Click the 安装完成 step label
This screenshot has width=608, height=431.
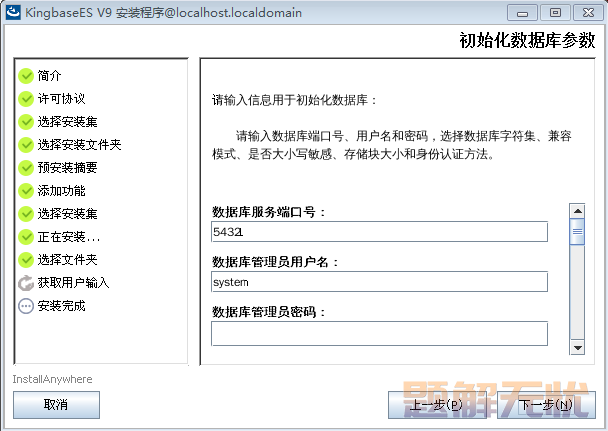point(61,306)
